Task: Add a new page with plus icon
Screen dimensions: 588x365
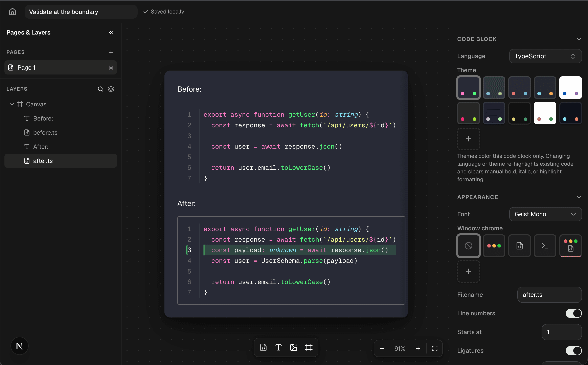Action: [111, 52]
